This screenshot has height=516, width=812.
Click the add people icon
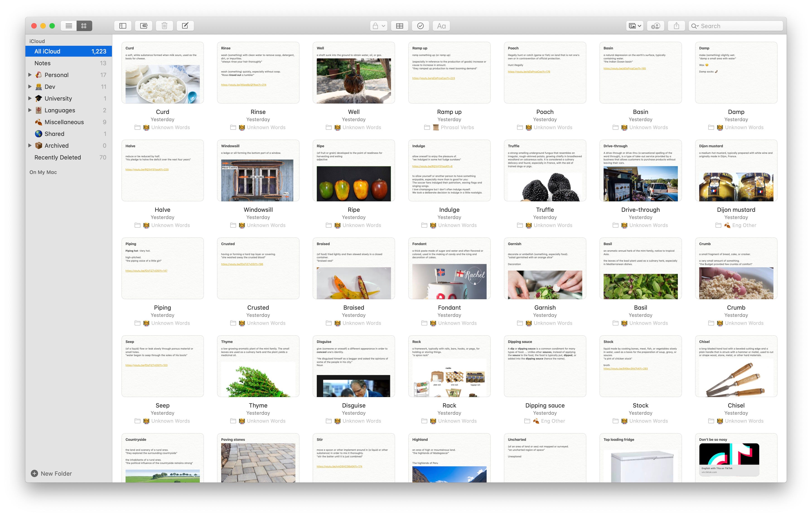(x=655, y=26)
